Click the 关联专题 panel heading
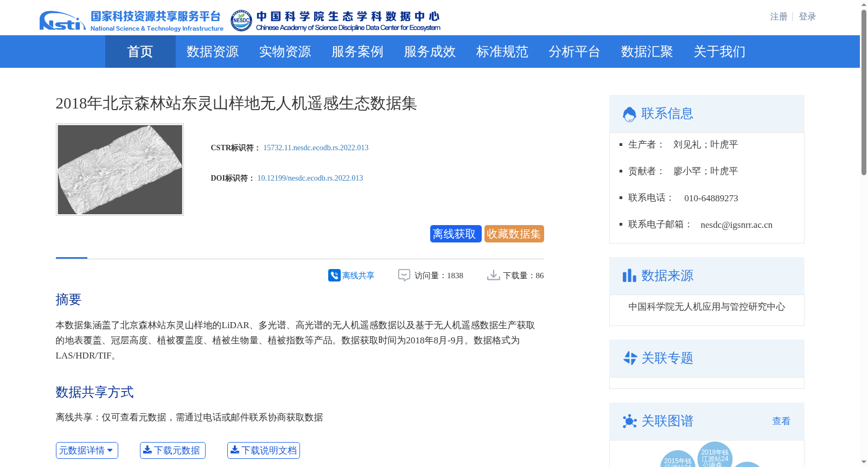This screenshot has width=868, height=467. pyautogui.click(x=667, y=358)
